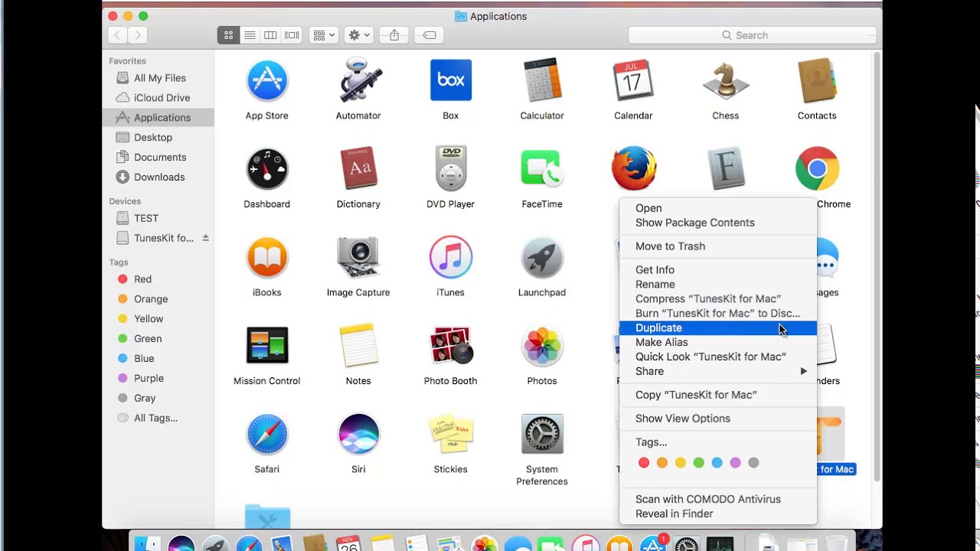Select the Photo Booth app icon
Image resolution: width=980 pixels, height=551 pixels.
(450, 345)
